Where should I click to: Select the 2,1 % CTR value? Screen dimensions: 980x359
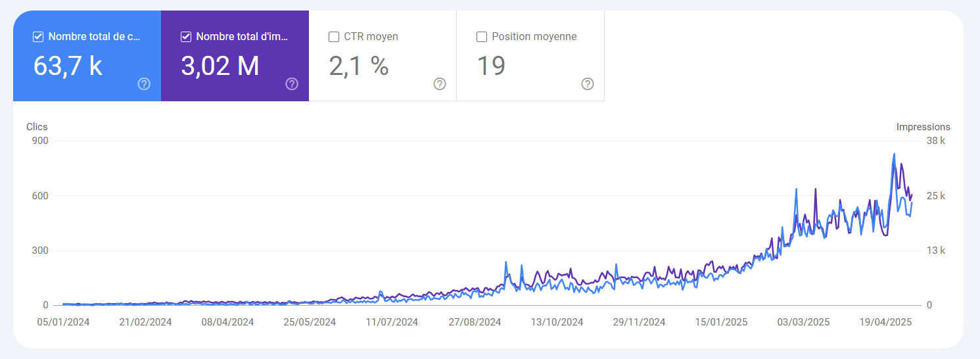click(x=359, y=66)
